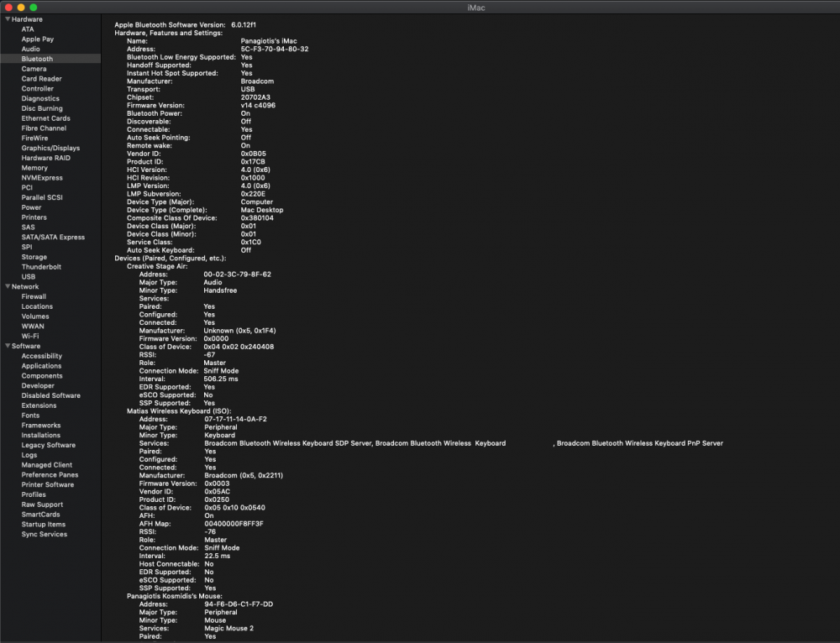Show Disabled Software entry
Screen dimensions: 840x643
51,395
